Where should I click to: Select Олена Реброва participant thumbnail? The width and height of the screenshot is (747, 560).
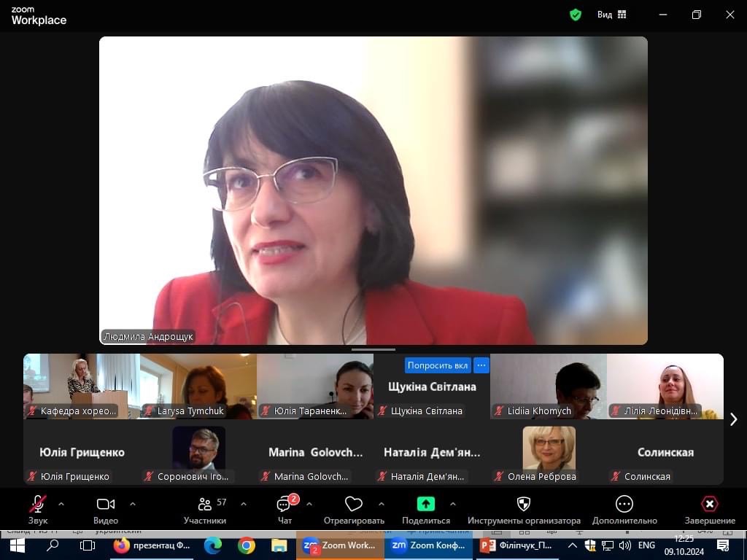tap(549, 451)
